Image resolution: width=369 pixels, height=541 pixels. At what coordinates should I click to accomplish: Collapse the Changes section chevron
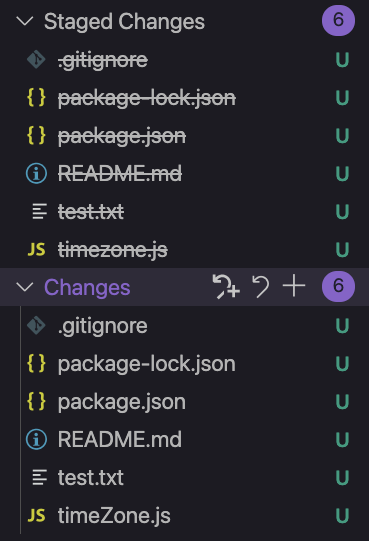(x=25, y=287)
